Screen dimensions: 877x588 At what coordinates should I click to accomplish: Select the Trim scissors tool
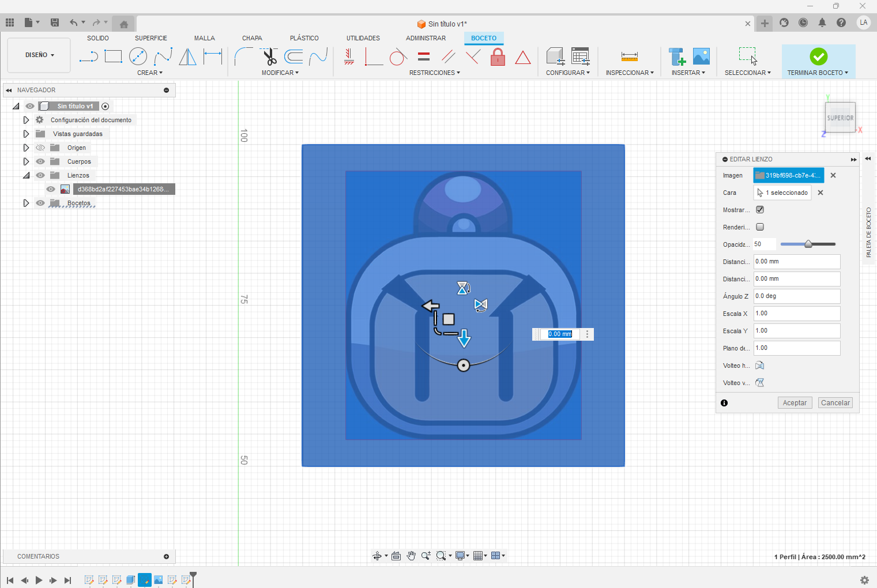269,56
